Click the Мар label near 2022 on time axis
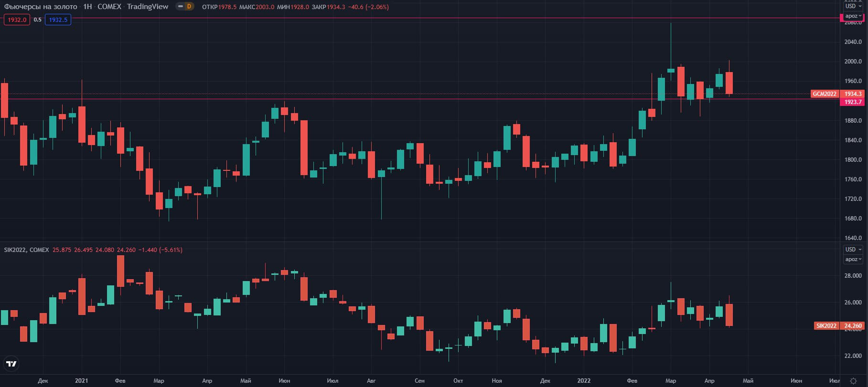 click(x=671, y=380)
